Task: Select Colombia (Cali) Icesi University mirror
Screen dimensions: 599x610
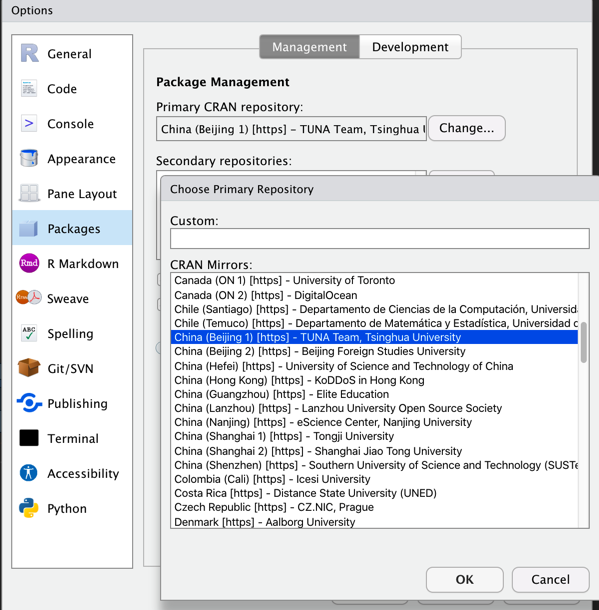Action: click(x=374, y=479)
